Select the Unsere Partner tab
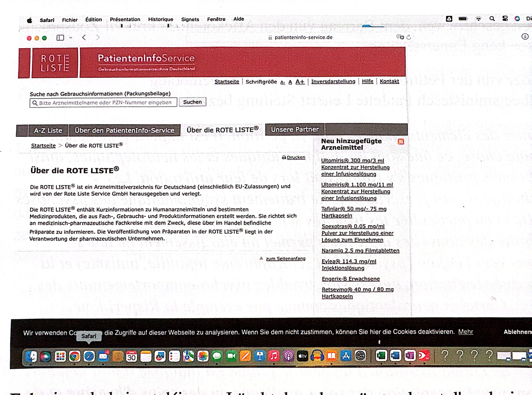Viewport: 532px width, 395px height. (295, 129)
